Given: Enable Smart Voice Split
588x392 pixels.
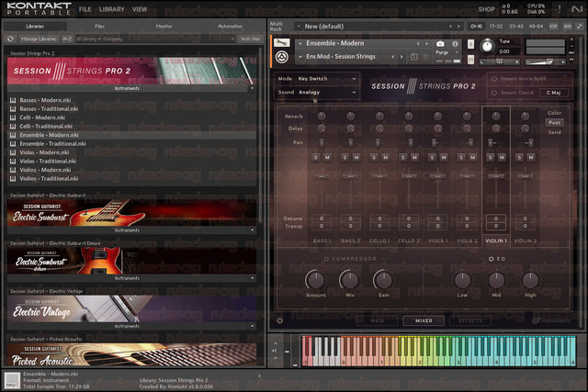Looking at the screenshot, I should tap(494, 79).
